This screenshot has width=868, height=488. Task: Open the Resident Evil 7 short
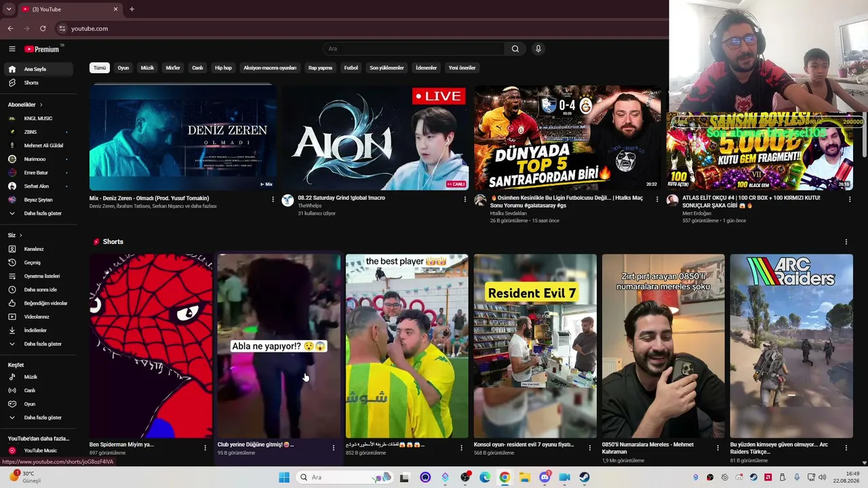pyautogui.click(x=535, y=346)
